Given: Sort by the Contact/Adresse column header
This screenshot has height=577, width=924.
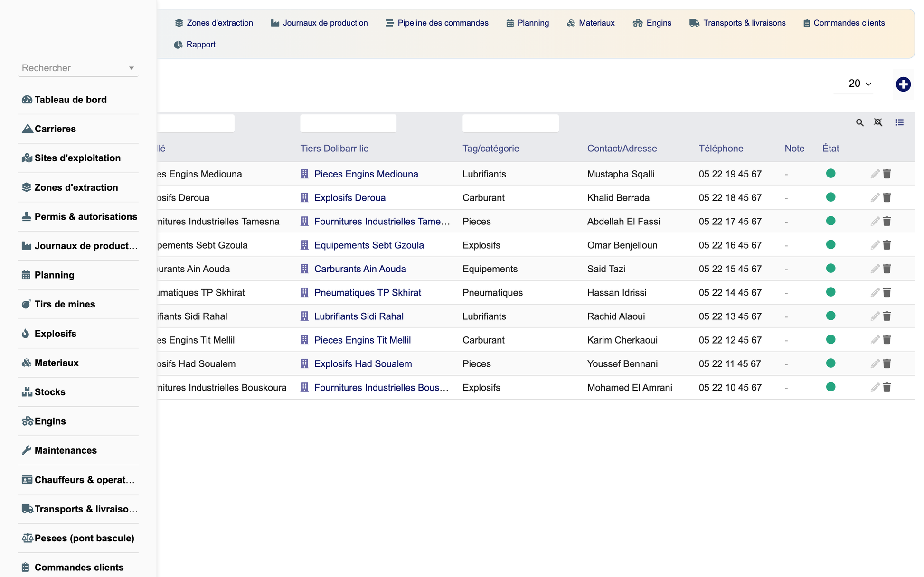Looking at the screenshot, I should 622,149.
